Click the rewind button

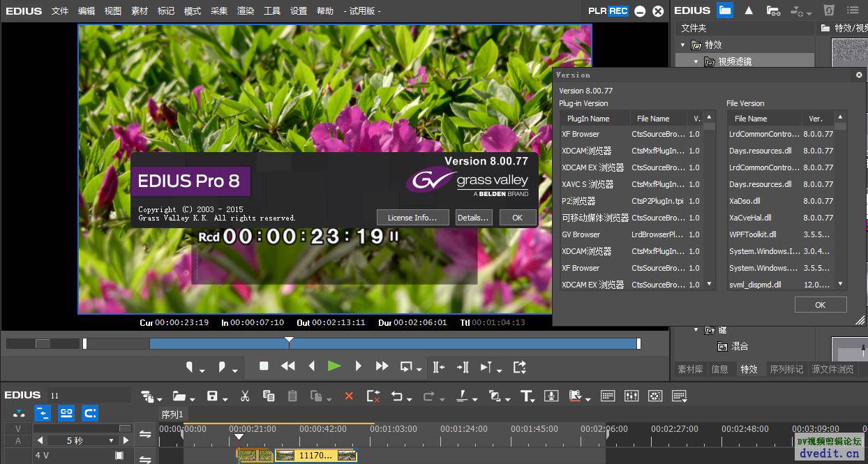point(287,366)
